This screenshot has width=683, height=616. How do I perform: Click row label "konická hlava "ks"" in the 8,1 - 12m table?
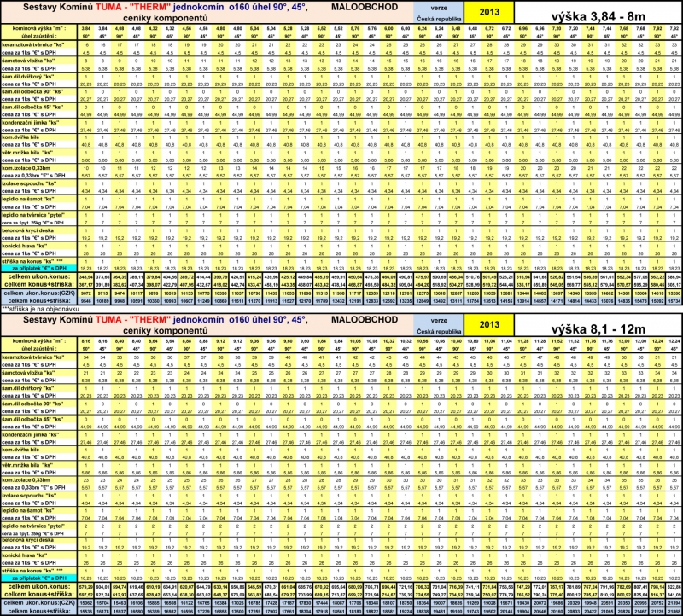25,555
